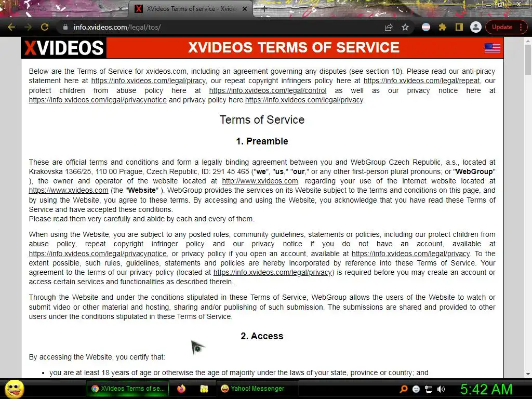Open the smiley face Start button
The width and height of the screenshot is (532, 399).
14,389
